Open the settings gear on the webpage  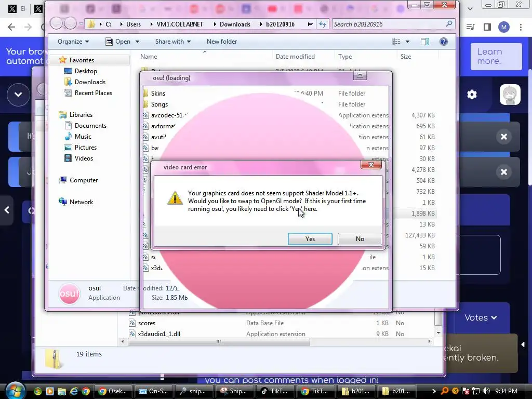472,95
